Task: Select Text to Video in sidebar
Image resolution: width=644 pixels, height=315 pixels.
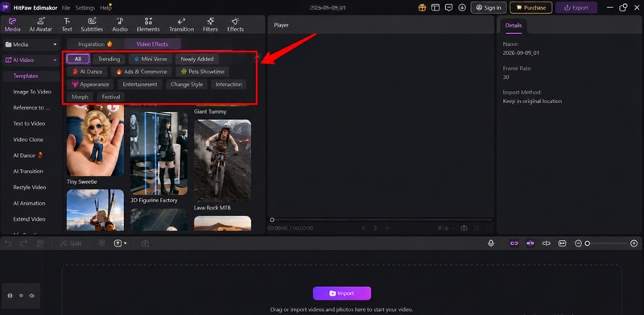Action: click(x=29, y=123)
